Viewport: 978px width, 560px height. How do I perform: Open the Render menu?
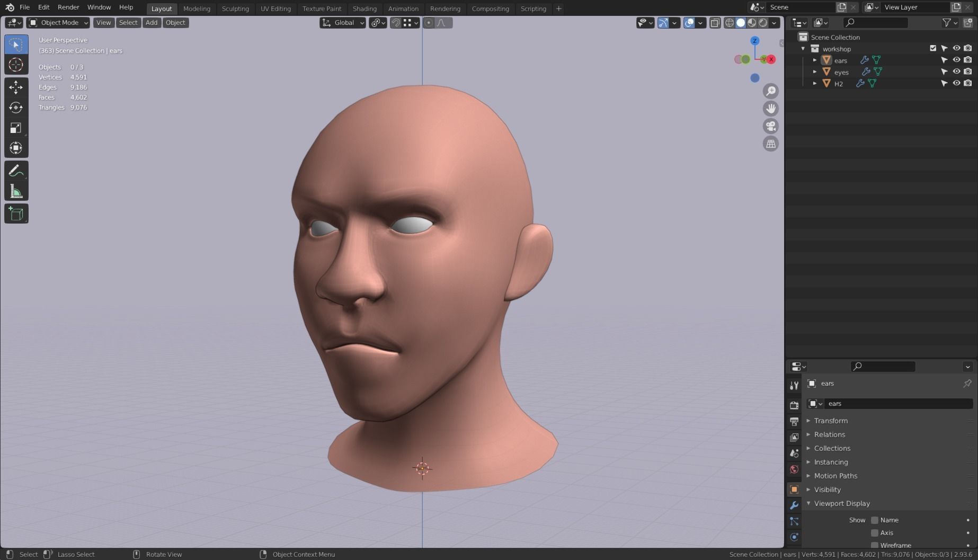pyautogui.click(x=68, y=7)
